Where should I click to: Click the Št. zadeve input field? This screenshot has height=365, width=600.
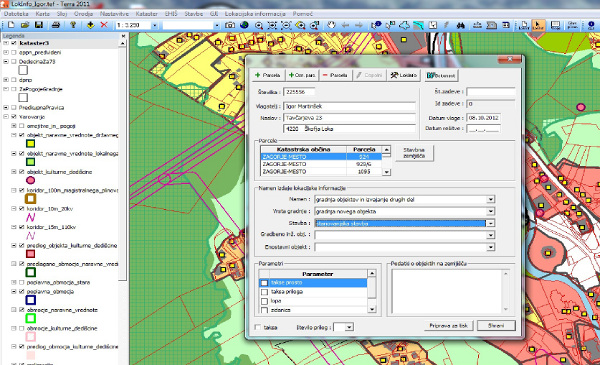point(490,92)
